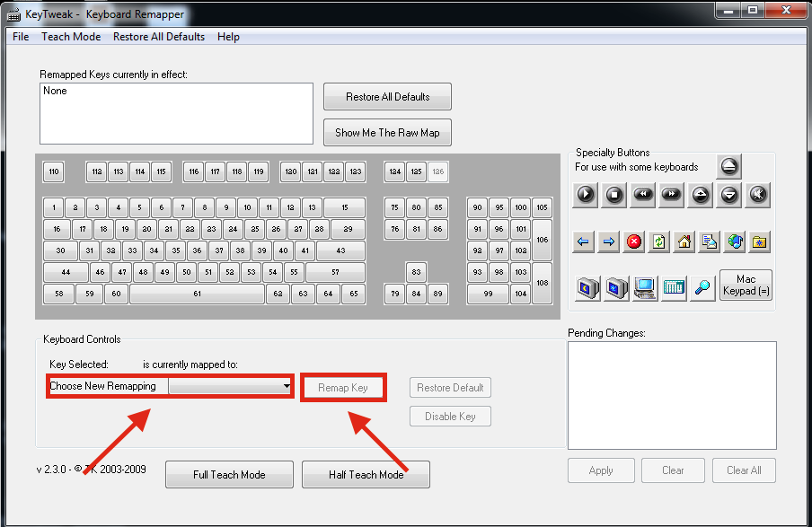Click the Pending Changes list box
812x527 pixels.
coord(672,396)
